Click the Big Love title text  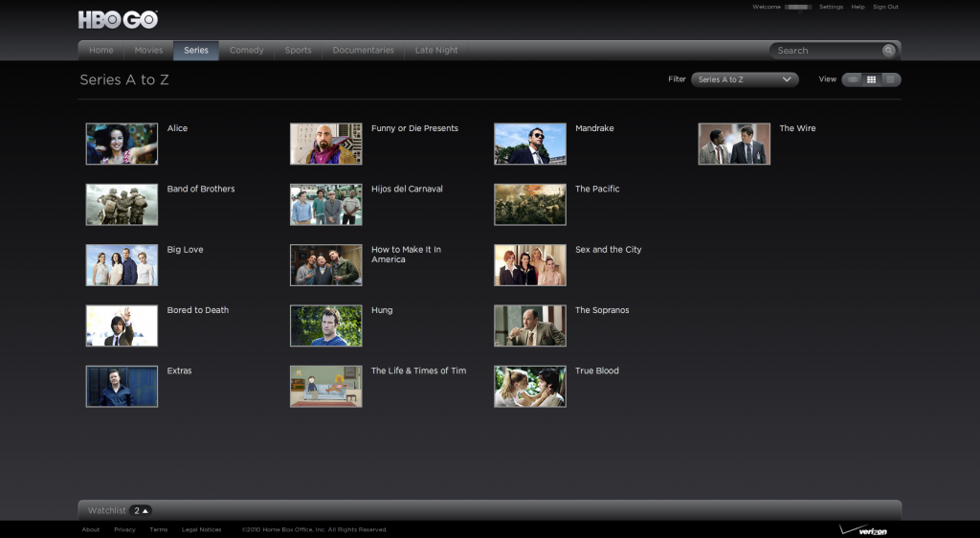click(x=185, y=249)
